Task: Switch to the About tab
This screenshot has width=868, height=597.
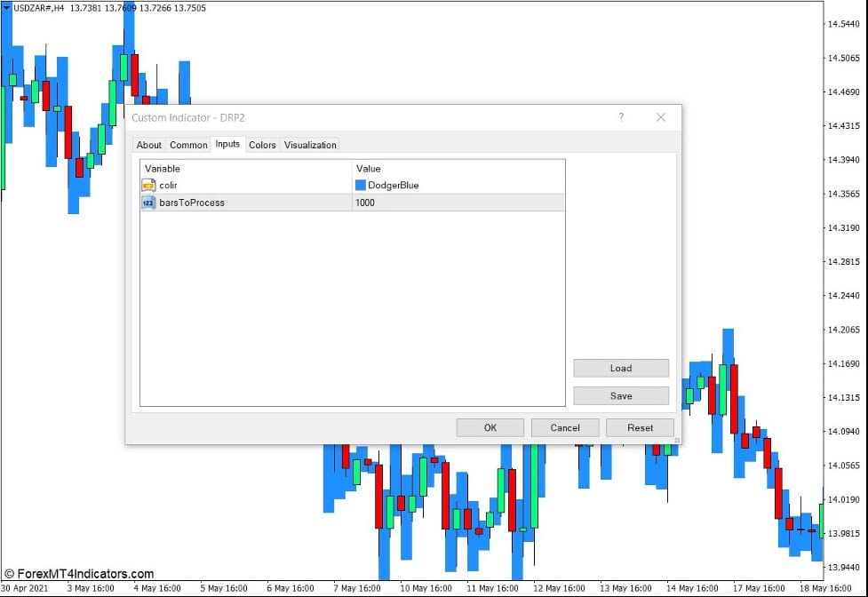Action: point(148,145)
